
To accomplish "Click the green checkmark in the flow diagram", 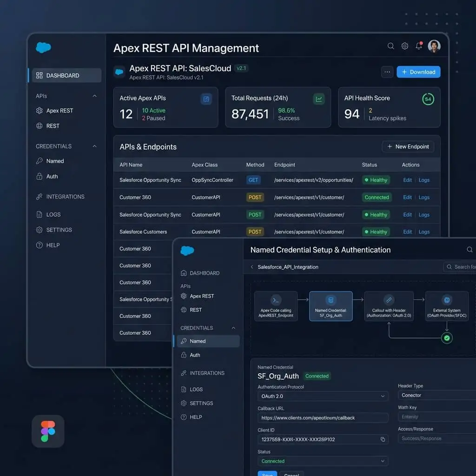I will (447, 338).
